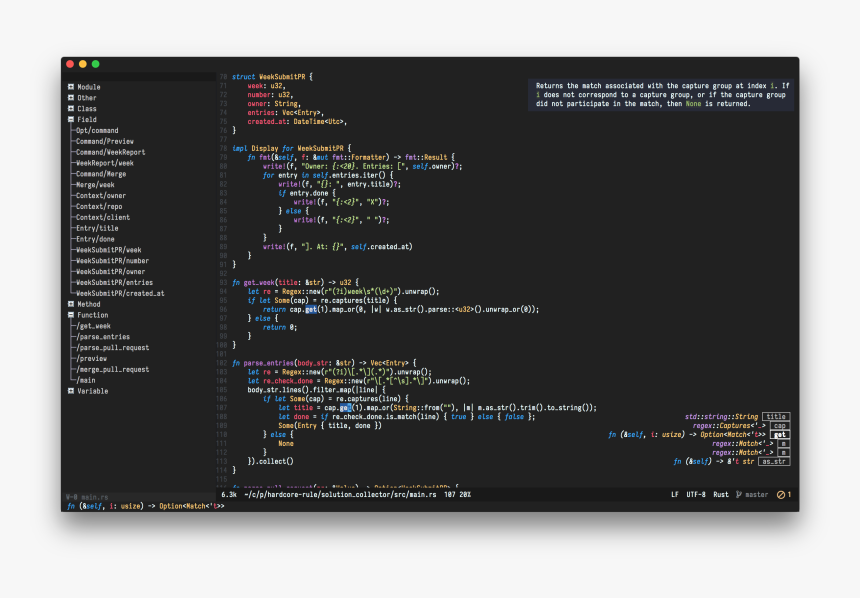Choose as_str from the completion popup
The height and width of the screenshot is (598, 860).
pos(775,461)
